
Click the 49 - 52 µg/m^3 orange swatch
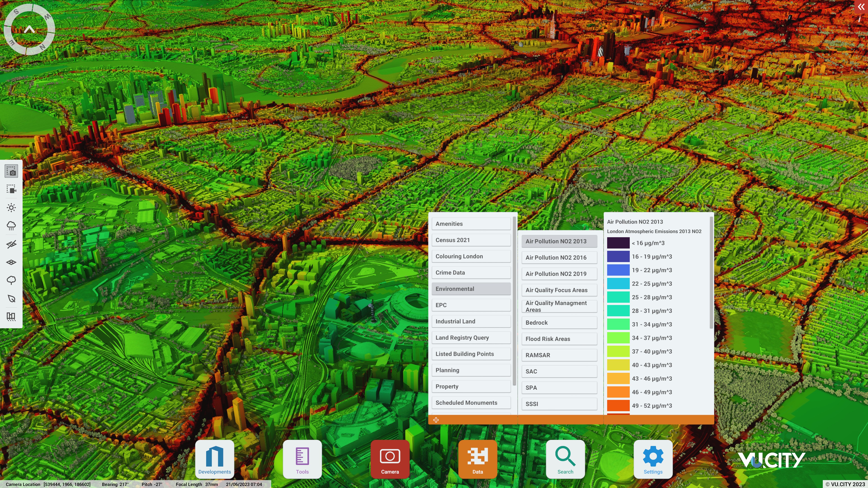[618, 406]
